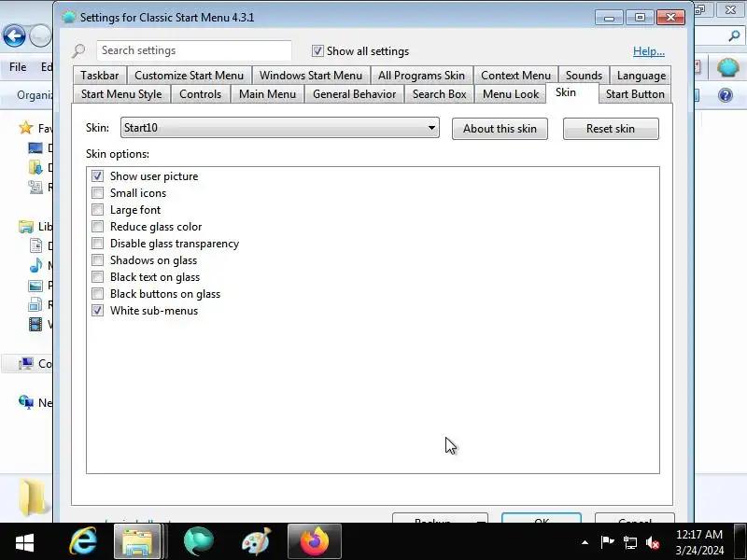Screen dimensions: 747x560
Task: Select Libraries icon in Explorer sidebar
Action: click(26, 226)
